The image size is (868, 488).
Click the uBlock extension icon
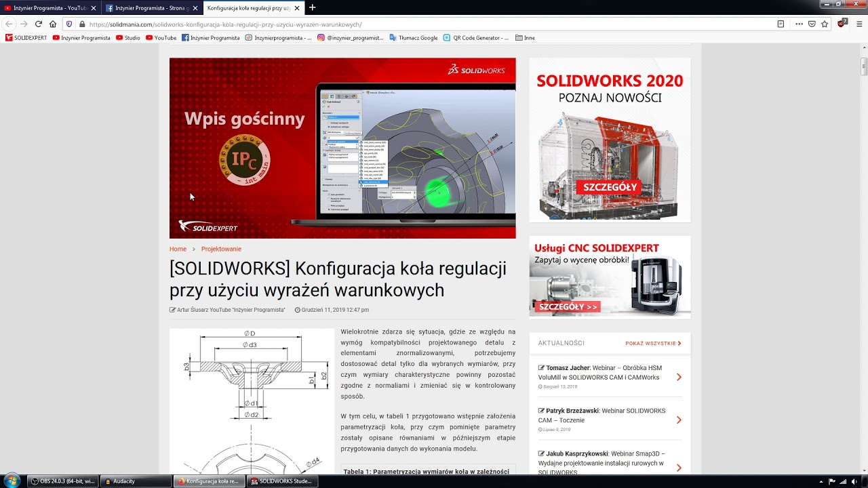842,24
